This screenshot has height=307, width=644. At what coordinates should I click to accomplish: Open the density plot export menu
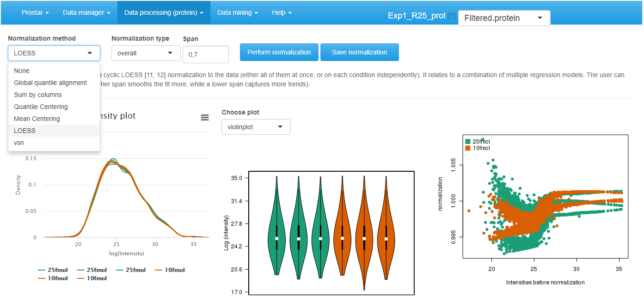pyautogui.click(x=205, y=118)
